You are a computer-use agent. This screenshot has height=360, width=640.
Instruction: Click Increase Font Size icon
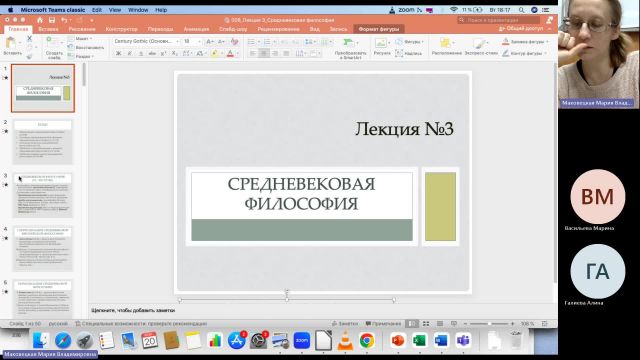click(210, 41)
